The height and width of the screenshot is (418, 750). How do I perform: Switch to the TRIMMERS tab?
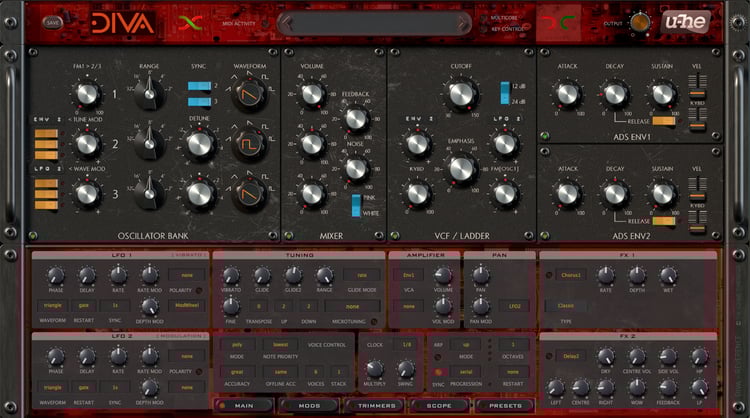point(375,406)
